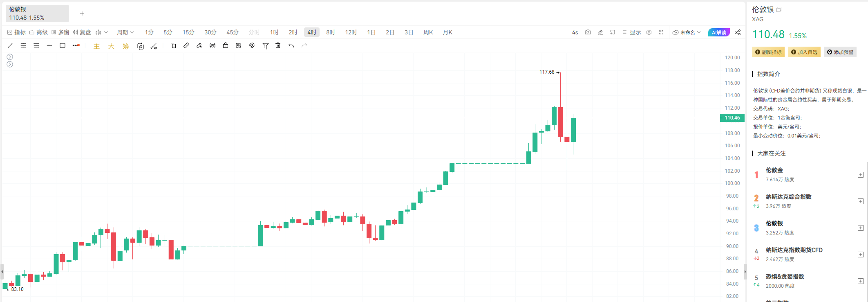Click the 加入自选 button

pyautogui.click(x=804, y=52)
